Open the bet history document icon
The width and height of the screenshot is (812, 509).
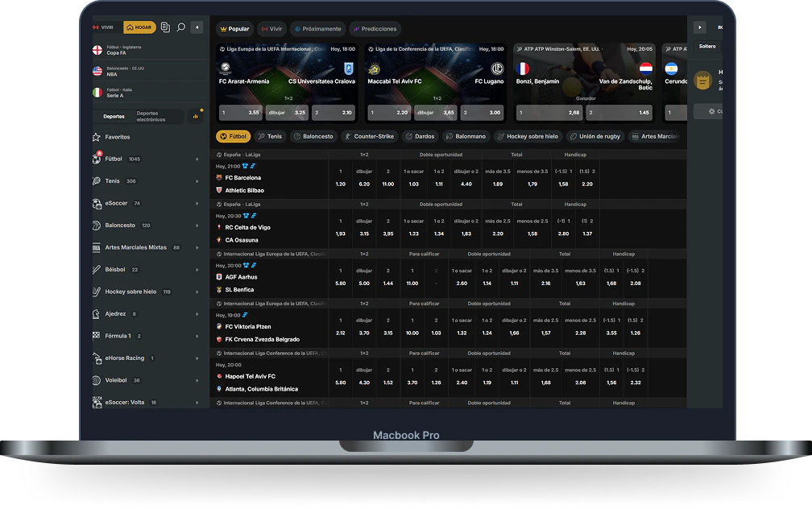[165, 27]
